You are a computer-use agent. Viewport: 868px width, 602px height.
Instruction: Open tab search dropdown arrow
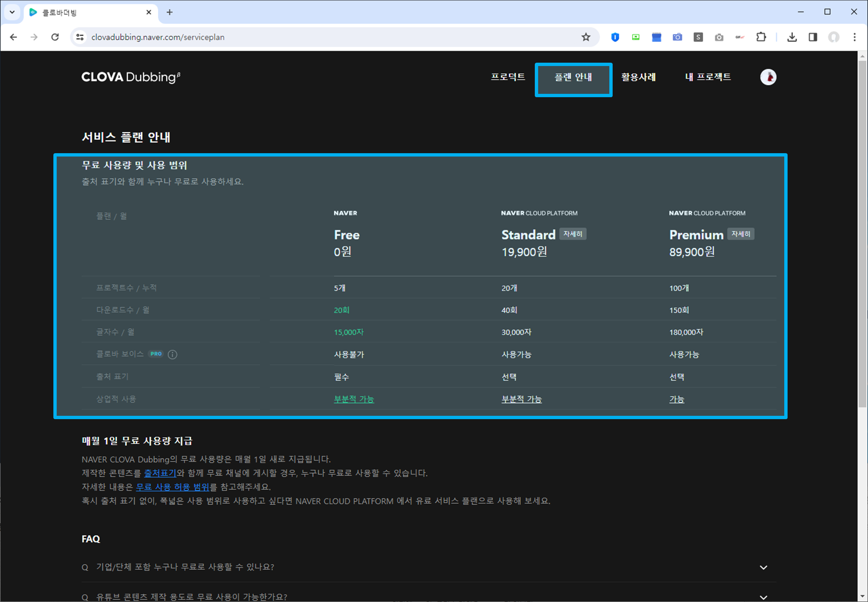[12, 12]
